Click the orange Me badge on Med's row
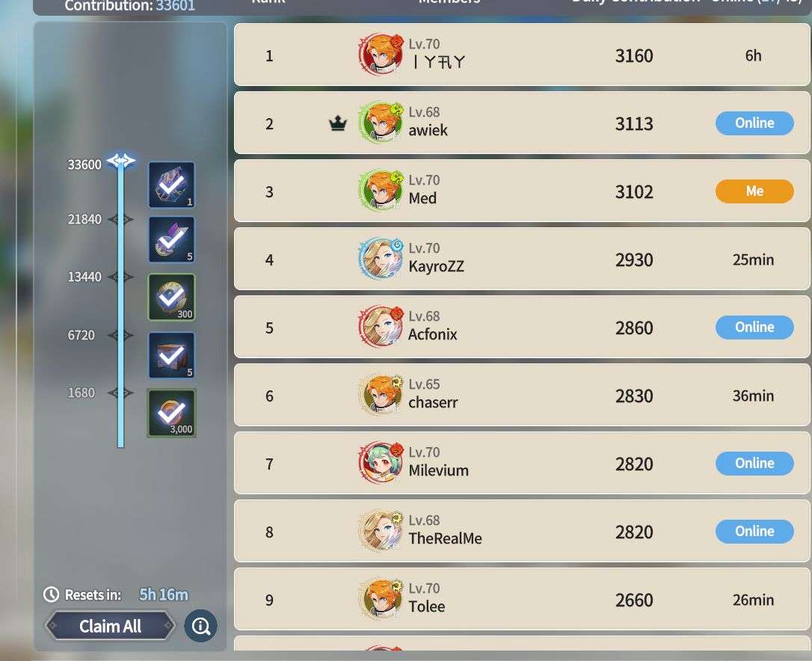 click(754, 191)
